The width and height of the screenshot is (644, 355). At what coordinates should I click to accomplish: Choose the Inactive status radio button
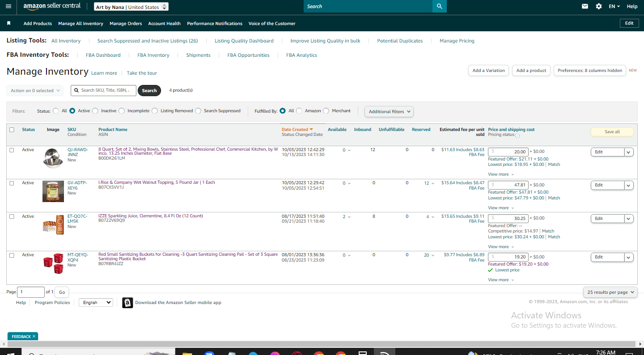pos(95,111)
